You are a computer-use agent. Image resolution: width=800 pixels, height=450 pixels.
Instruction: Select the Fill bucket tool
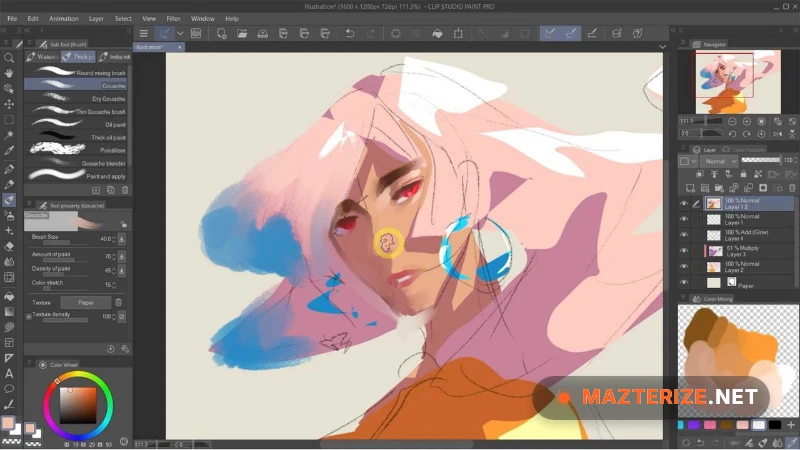tap(9, 296)
